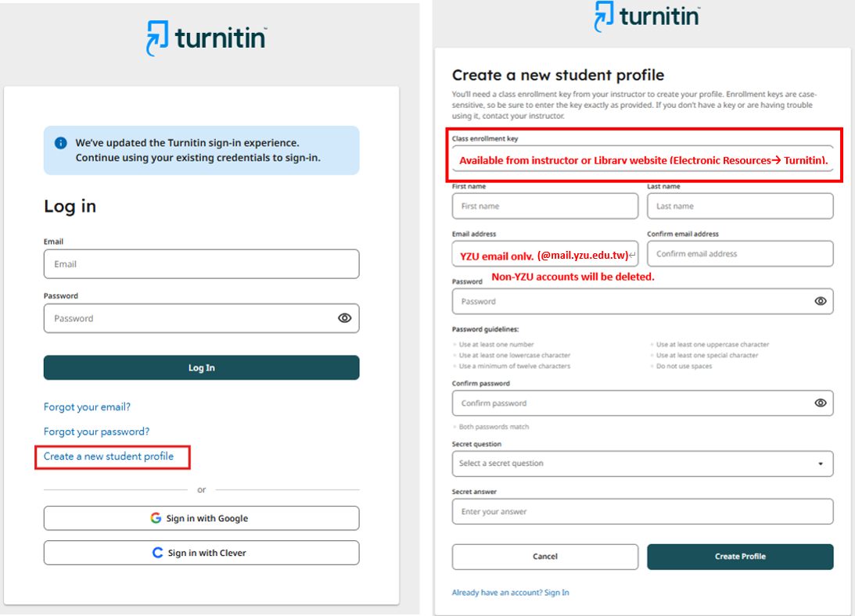This screenshot has width=855, height=616.
Task: Click the Turnitin logo above student profile form
Action: click(x=647, y=16)
